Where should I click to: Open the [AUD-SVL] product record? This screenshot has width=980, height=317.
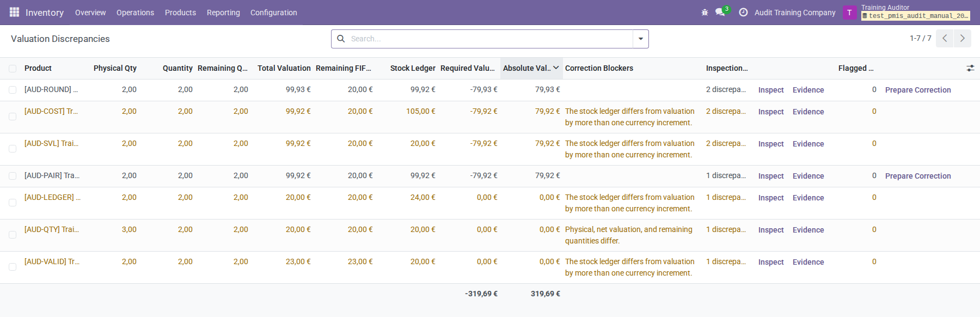point(51,143)
